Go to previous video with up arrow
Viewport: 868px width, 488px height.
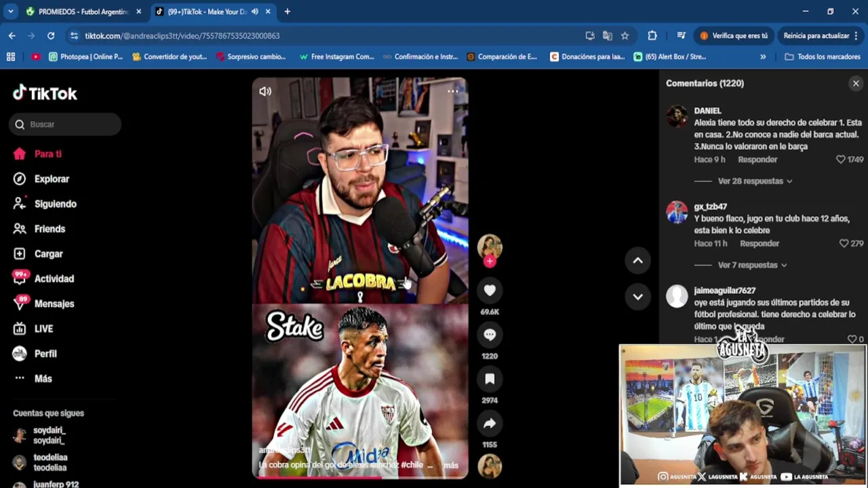637,260
